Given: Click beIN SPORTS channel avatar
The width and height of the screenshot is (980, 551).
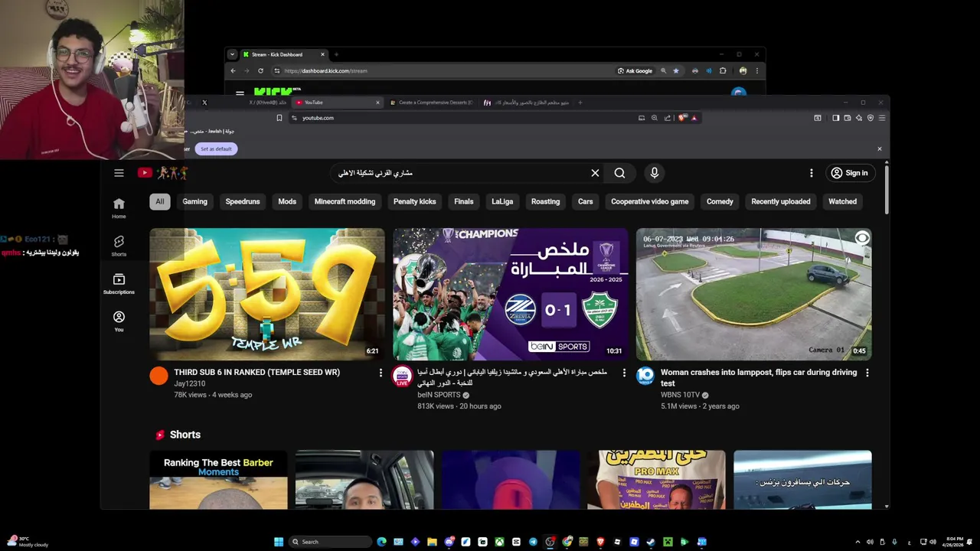Looking at the screenshot, I should [402, 376].
